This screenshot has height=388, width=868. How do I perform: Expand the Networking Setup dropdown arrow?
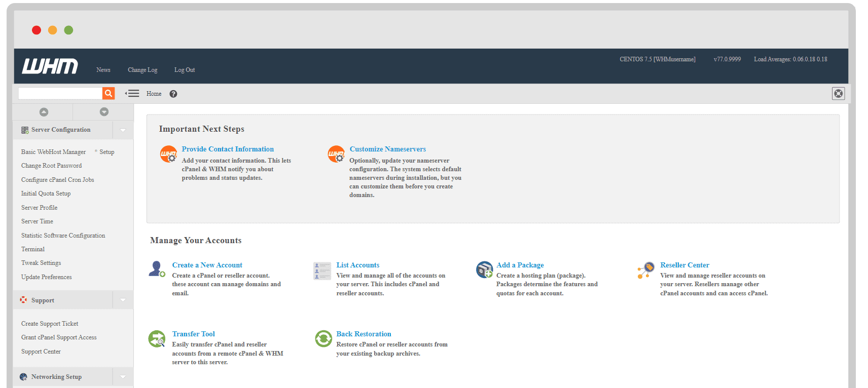click(123, 377)
